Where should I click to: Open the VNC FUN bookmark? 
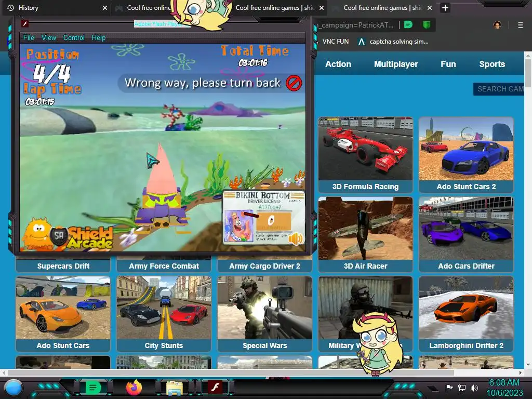tap(335, 42)
